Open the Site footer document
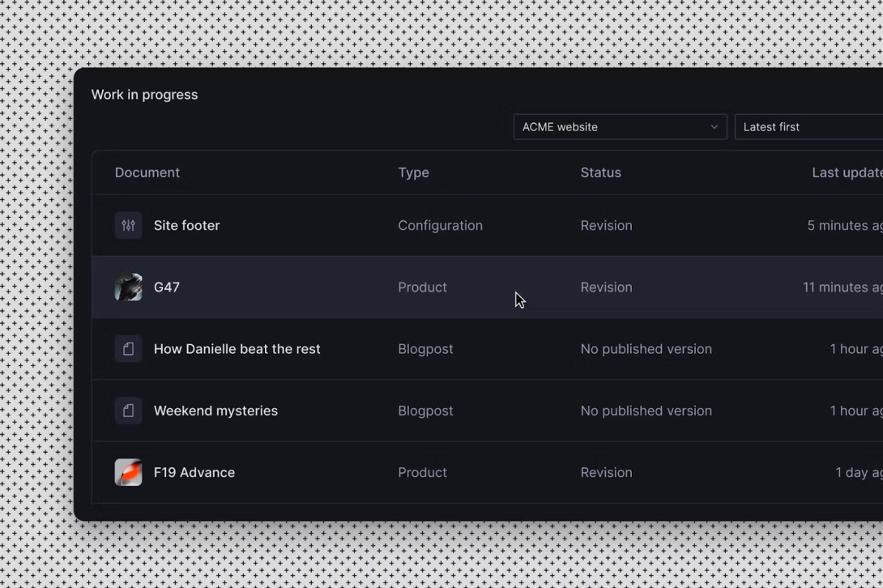The image size is (883, 588). point(186,226)
